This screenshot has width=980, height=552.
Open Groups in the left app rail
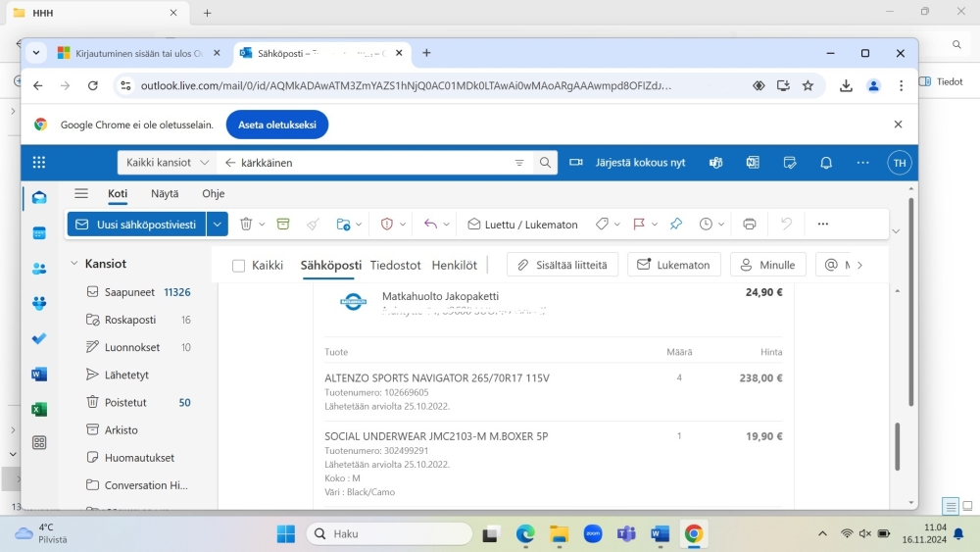[x=39, y=304]
